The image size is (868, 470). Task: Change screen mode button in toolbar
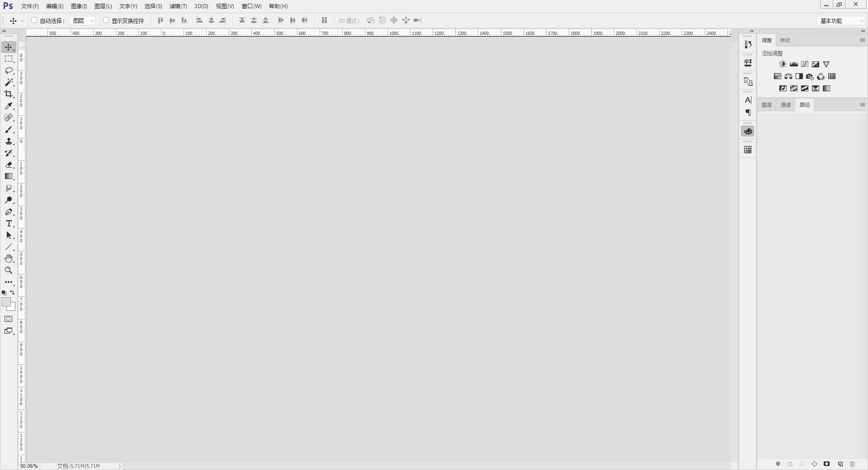pyautogui.click(x=9, y=331)
